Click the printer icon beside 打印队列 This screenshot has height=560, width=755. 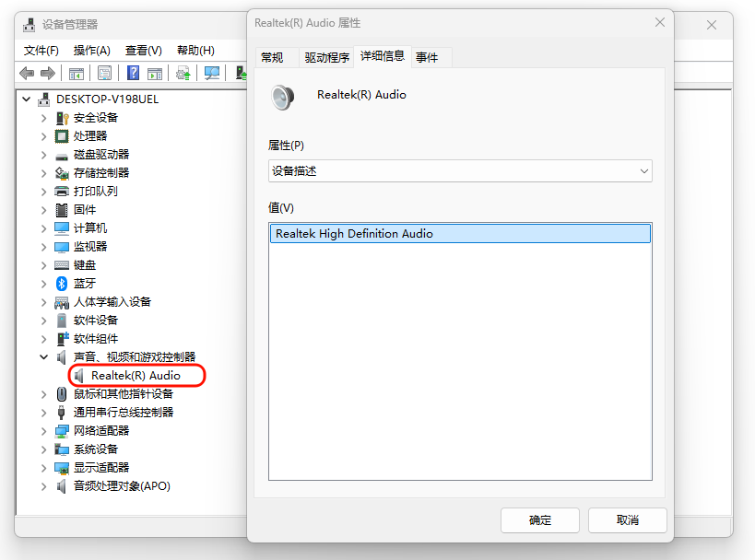[x=62, y=191]
